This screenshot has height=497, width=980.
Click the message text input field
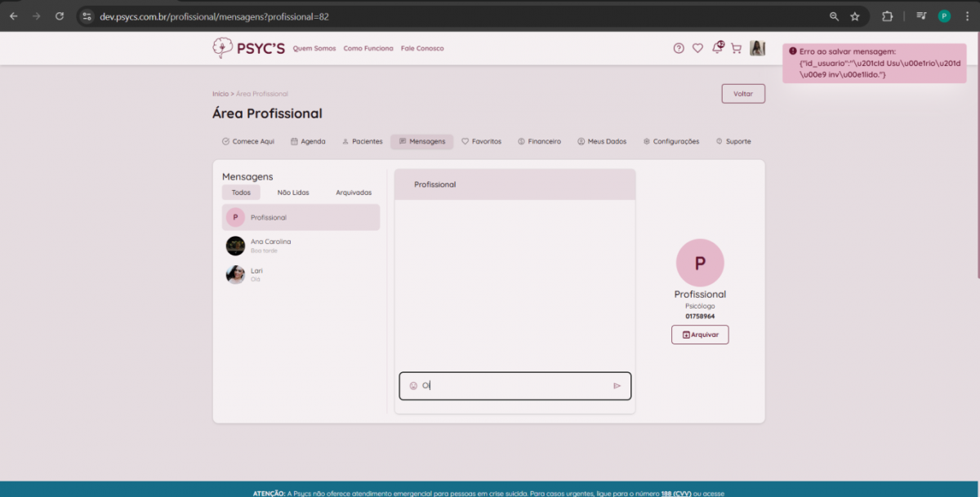click(514, 386)
